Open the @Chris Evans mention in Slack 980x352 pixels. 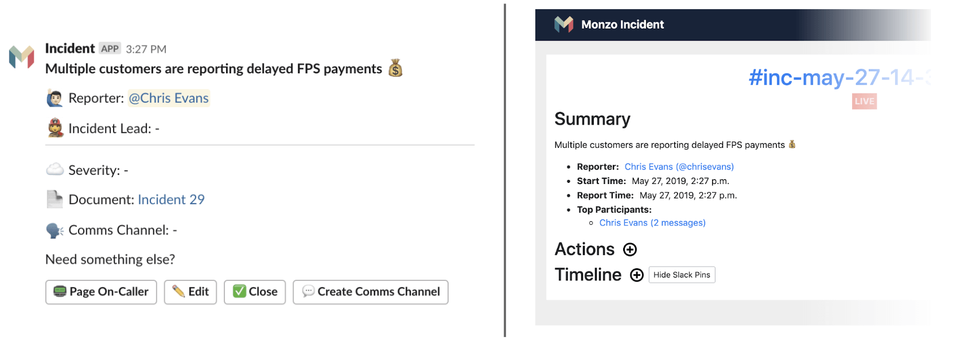coord(169,98)
